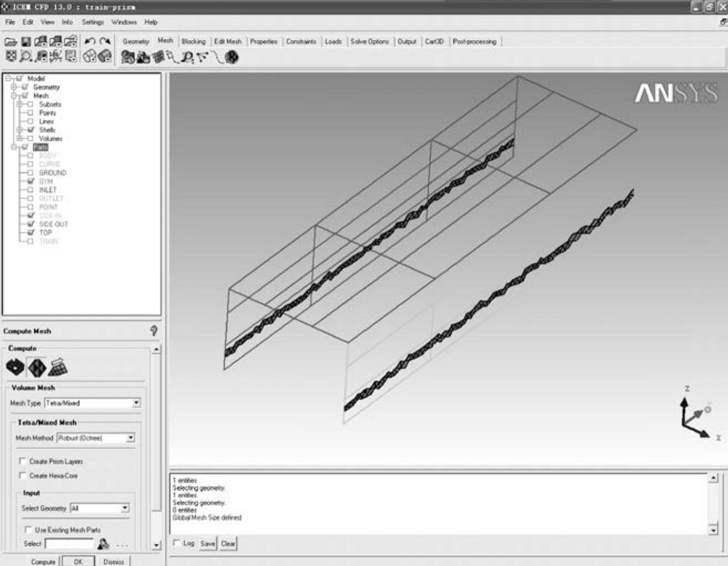
Task: Toggle the GROUND part visibility checkbox
Action: tap(30, 173)
